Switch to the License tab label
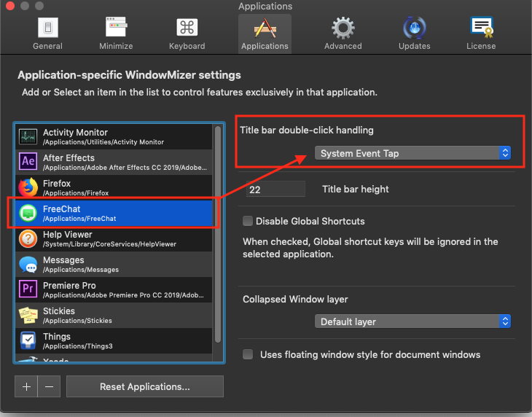Viewport: 532px width, 417px height. point(481,46)
